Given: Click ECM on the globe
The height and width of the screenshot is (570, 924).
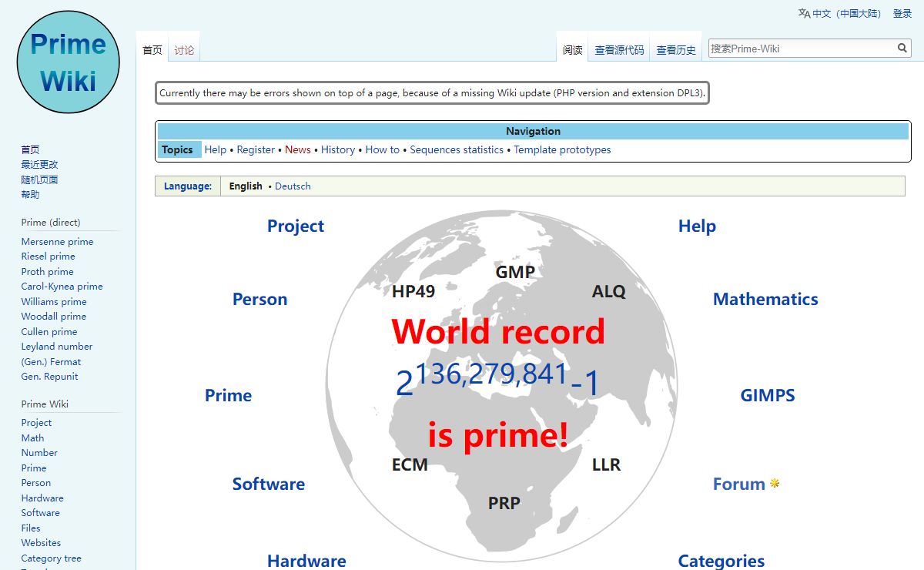Looking at the screenshot, I should click(x=410, y=465).
